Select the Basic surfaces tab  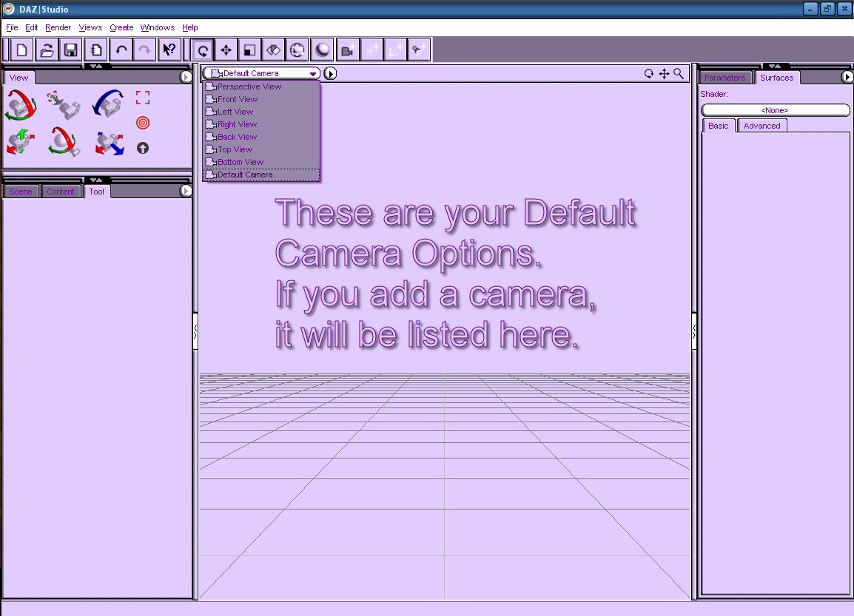(x=719, y=126)
